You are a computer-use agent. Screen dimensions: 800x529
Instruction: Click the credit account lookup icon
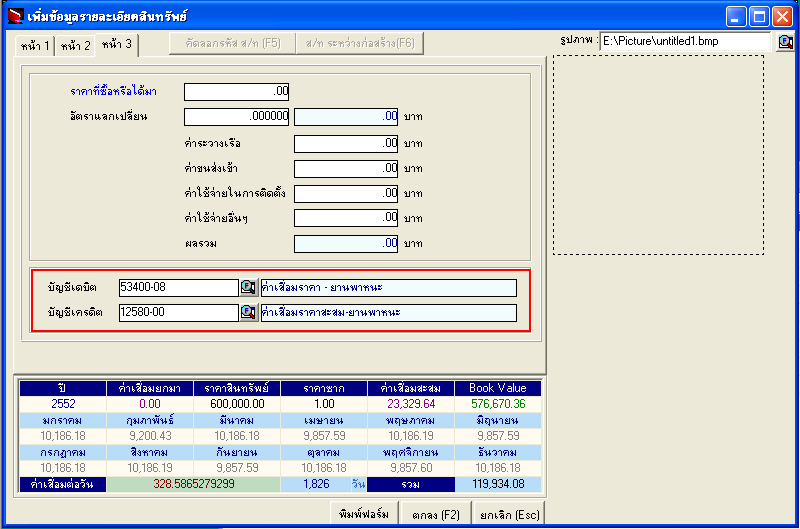tap(248, 313)
